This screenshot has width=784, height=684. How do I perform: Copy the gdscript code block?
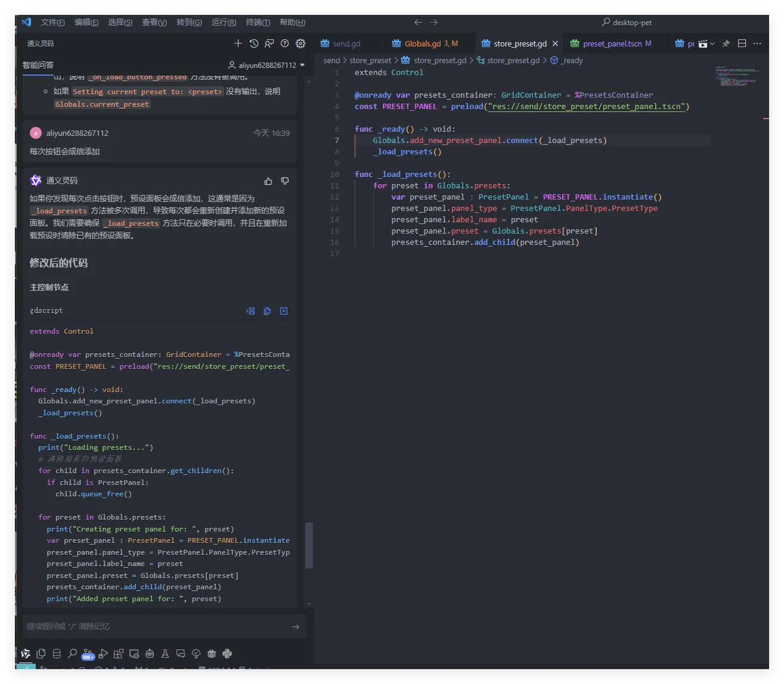click(x=267, y=311)
